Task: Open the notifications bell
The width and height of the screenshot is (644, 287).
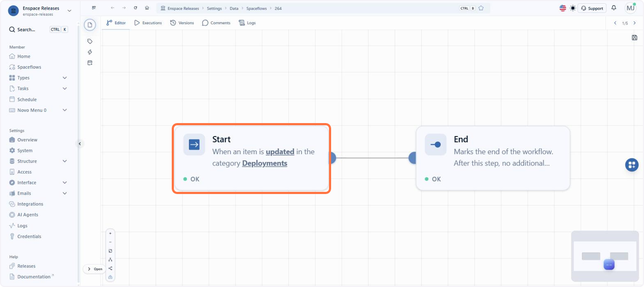Action: (x=614, y=8)
